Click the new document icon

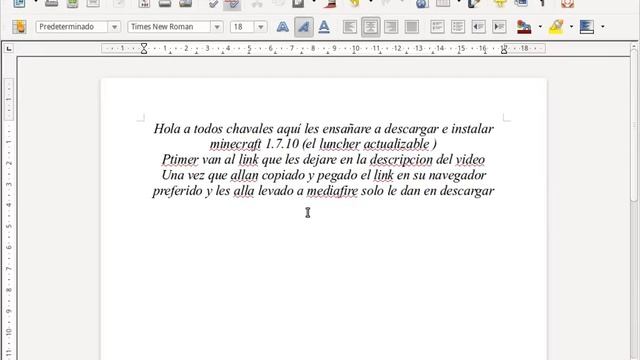click(x=19, y=4)
